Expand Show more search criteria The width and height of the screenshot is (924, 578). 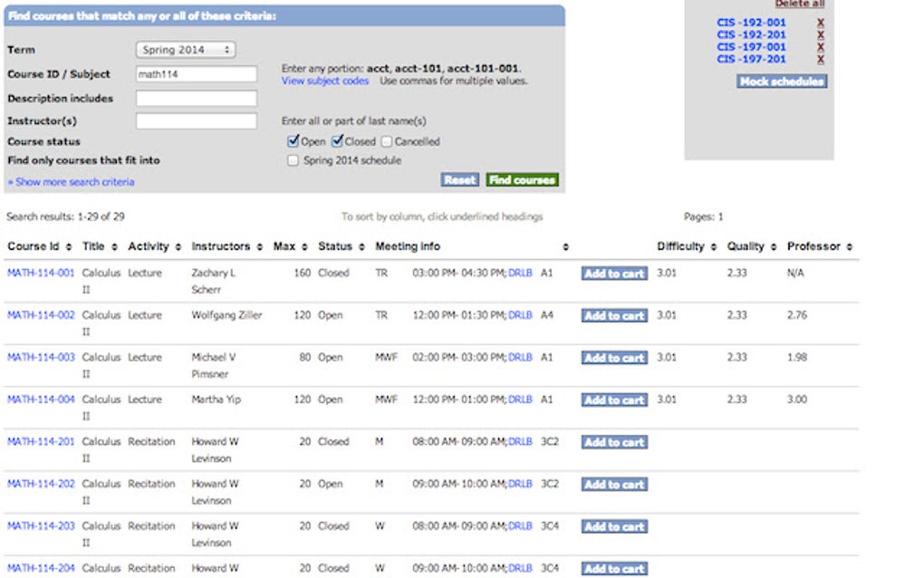[x=72, y=182]
